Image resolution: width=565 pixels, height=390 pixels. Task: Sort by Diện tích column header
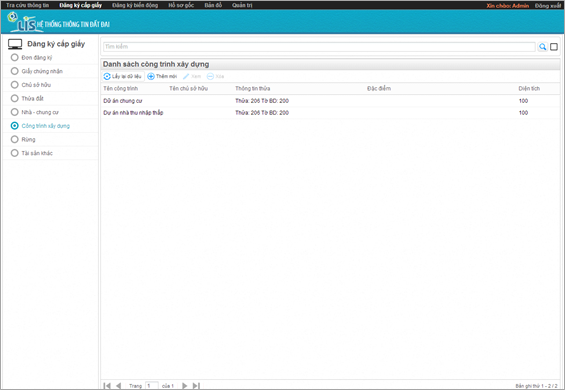click(x=529, y=88)
